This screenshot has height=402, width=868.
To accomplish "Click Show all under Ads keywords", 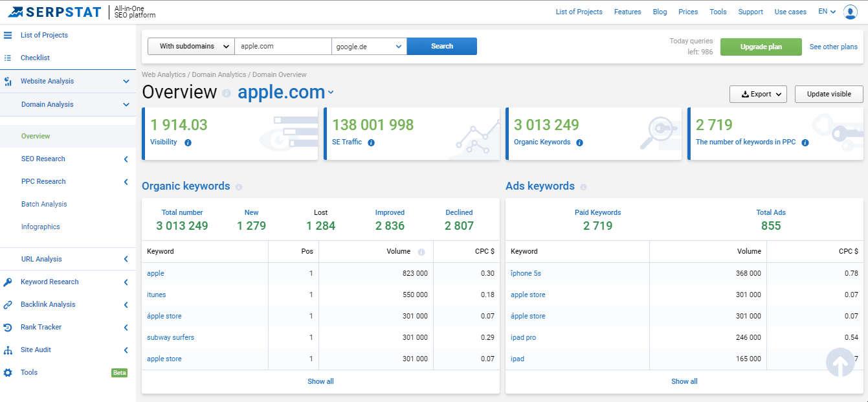I will point(684,381).
